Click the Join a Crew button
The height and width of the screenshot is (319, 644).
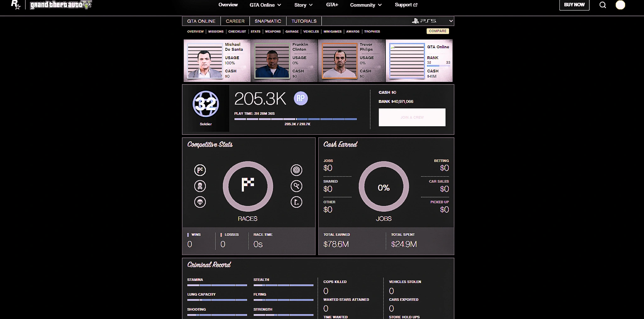[x=412, y=117]
